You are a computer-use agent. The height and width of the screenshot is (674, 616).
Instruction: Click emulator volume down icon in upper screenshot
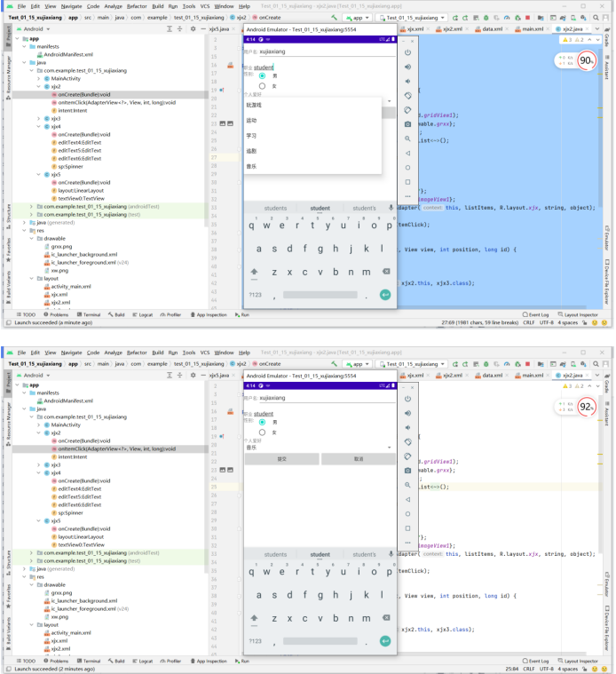pos(407,81)
